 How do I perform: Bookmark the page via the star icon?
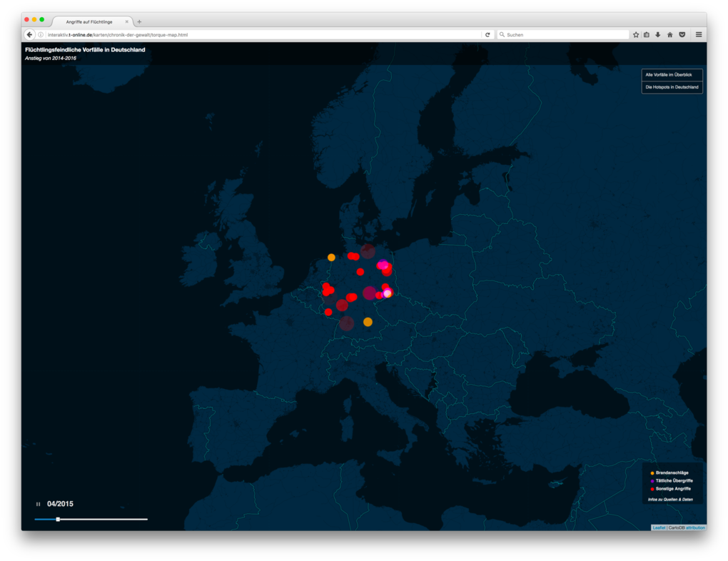pyautogui.click(x=636, y=34)
